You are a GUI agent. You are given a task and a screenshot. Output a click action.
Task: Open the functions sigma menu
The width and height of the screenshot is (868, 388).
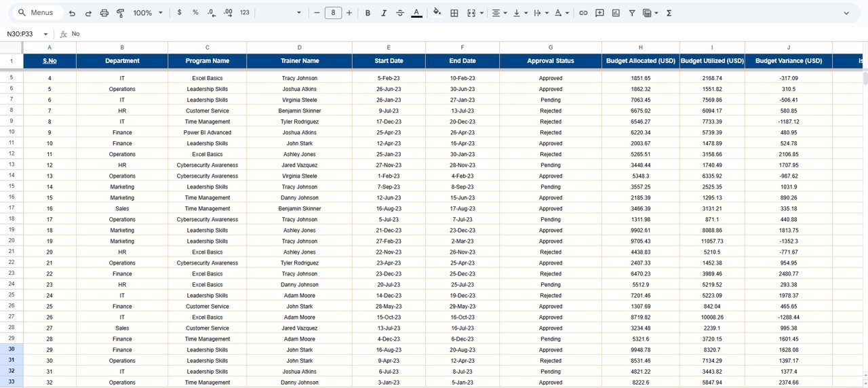669,13
